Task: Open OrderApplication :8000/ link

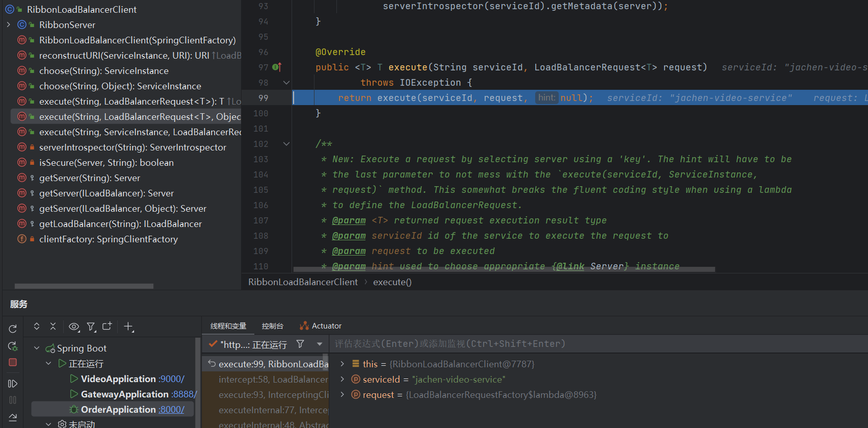Action: 171,410
